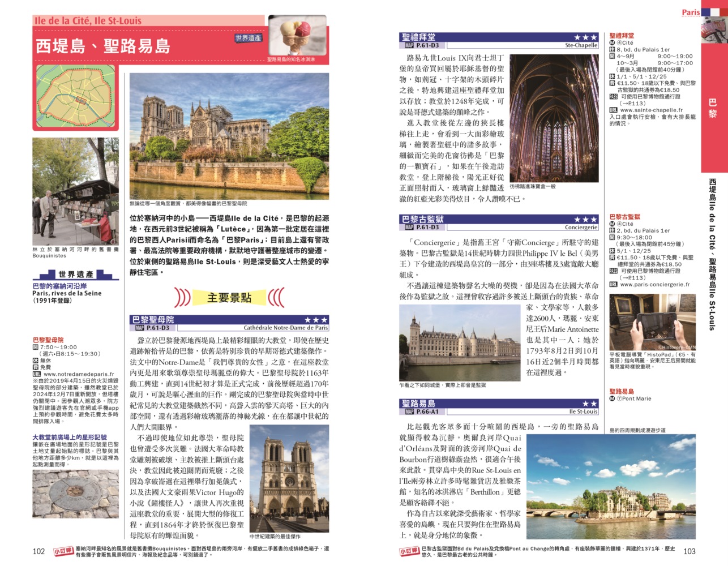728x566 pixels.
Task: Click the 小叮嚀 tip icon on page 103
Action: click(x=409, y=551)
